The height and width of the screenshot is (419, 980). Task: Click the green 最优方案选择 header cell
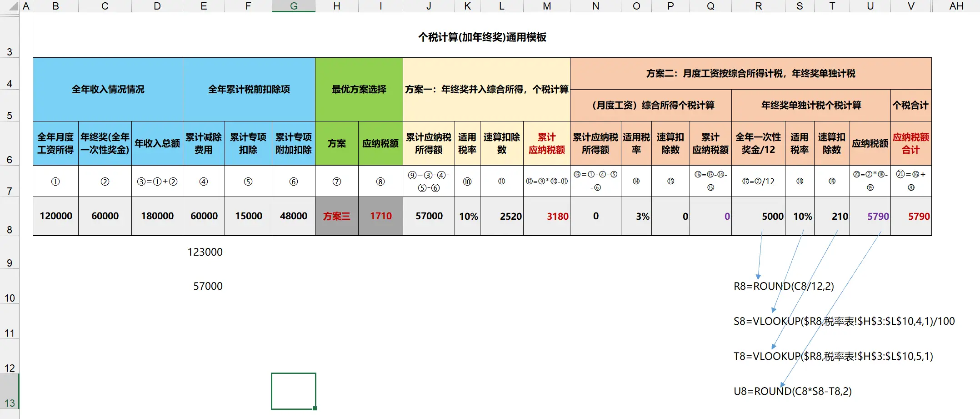pos(359,90)
